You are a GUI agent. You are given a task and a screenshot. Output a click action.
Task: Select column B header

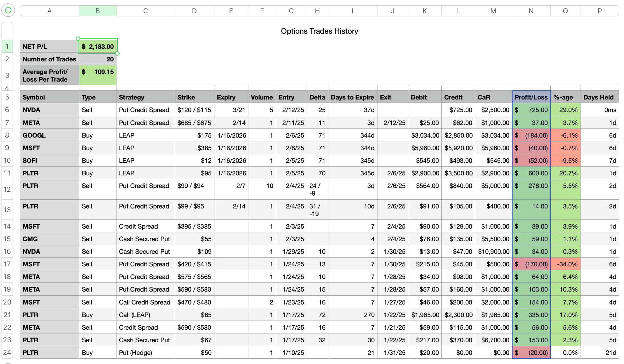[98, 11]
